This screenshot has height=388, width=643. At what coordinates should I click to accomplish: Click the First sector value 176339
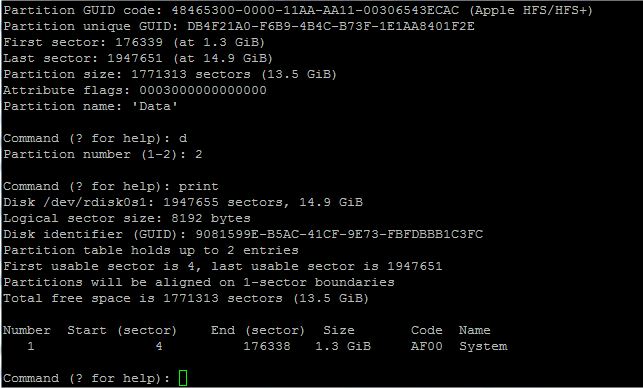point(139,42)
